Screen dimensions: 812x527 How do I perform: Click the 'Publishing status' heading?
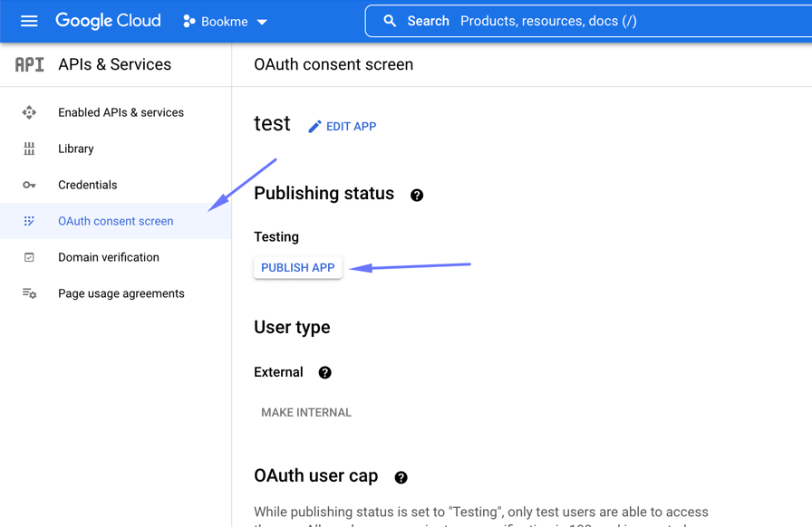click(x=324, y=193)
